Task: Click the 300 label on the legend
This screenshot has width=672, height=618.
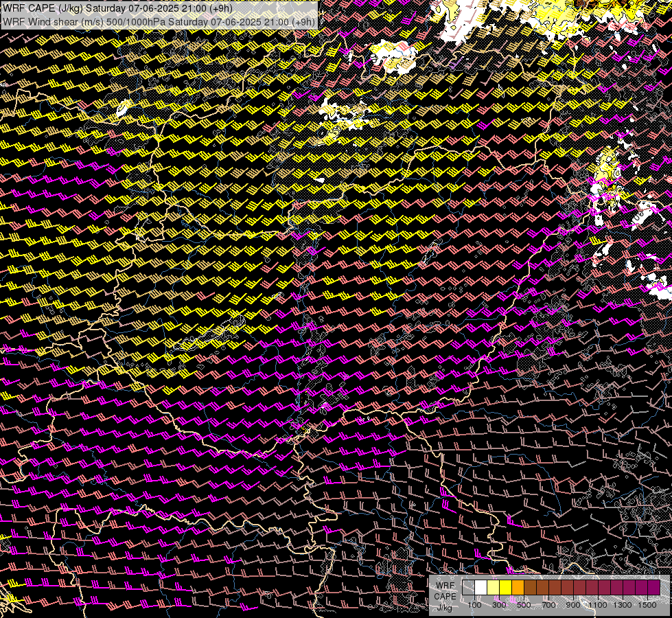Action: click(x=499, y=605)
